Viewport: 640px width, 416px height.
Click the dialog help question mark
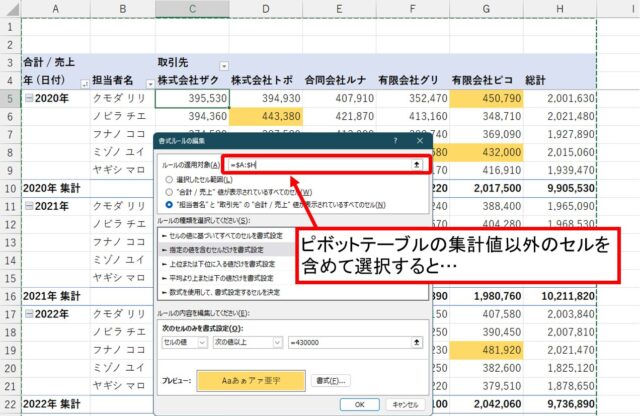pyautogui.click(x=395, y=140)
